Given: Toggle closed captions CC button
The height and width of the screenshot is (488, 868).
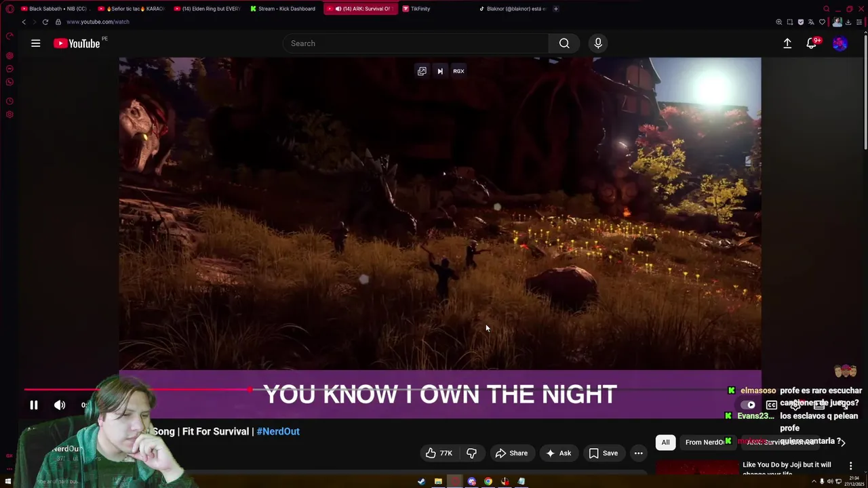Looking at the screenshot, I should pos(771,405).
